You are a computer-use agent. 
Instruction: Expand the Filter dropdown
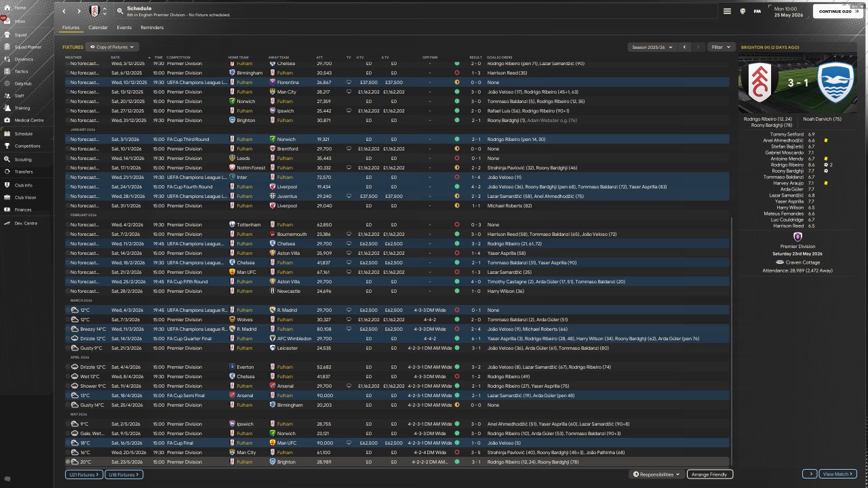coord(720,47)
